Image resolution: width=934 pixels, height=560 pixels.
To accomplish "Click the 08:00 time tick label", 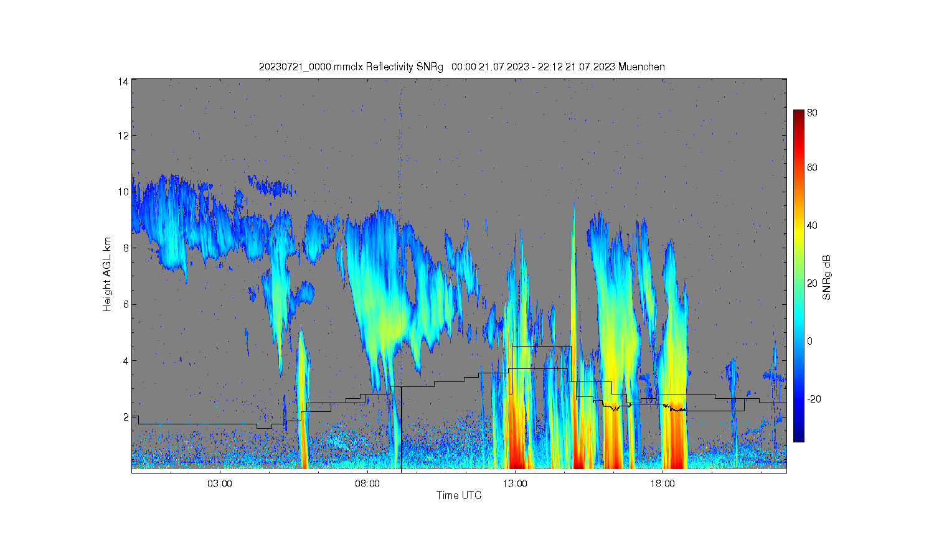I will tap(367, 484).
